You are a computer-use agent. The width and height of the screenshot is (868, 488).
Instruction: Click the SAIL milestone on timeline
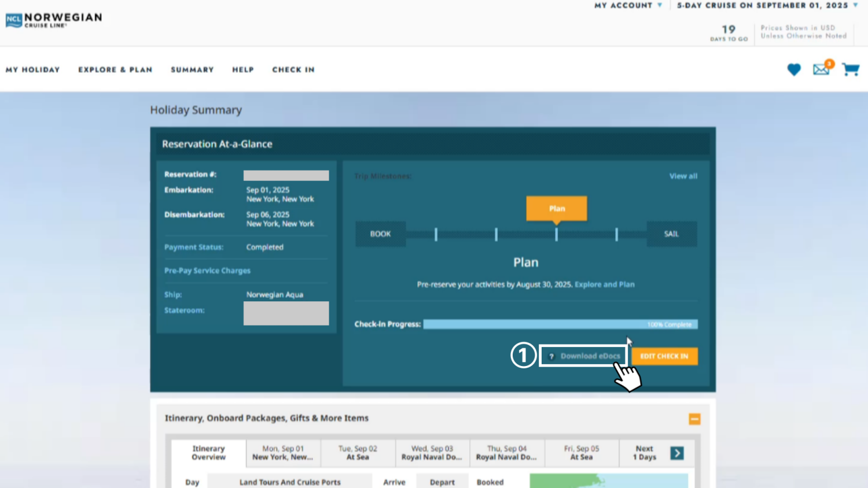671,234
